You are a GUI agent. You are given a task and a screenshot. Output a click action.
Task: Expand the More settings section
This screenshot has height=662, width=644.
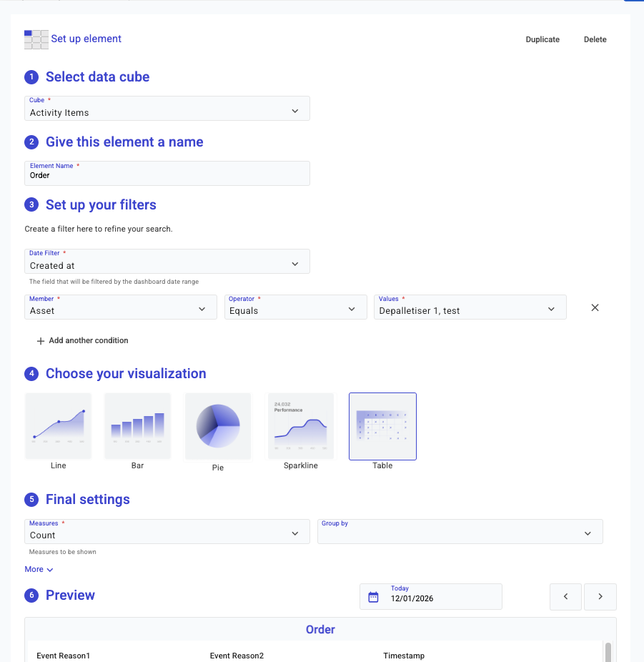(x=39, y=570)
